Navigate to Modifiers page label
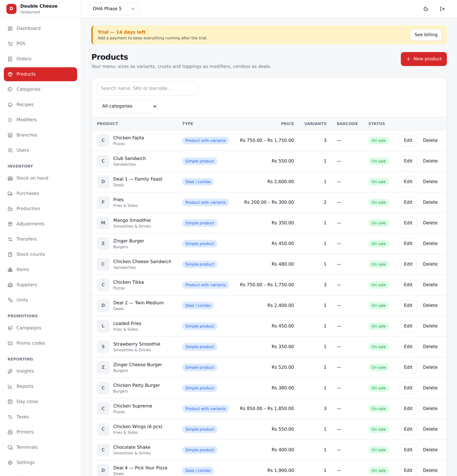The image size is (457, 476). point(26,120)
